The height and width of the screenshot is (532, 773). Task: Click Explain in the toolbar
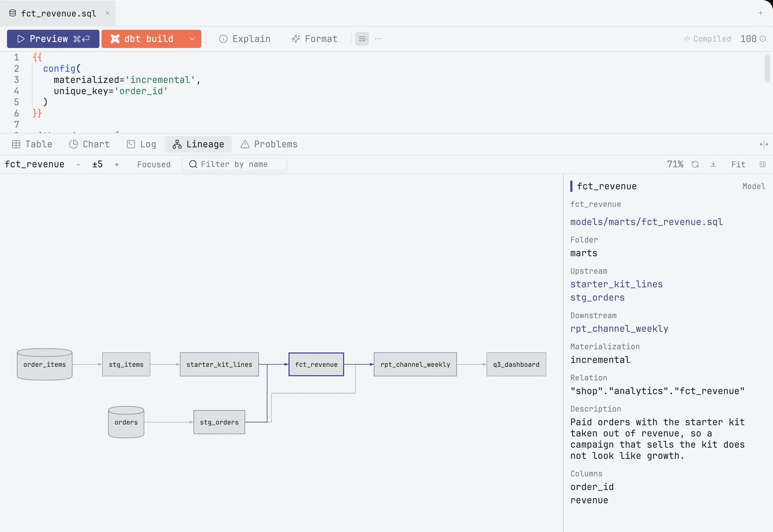[245, 39]
